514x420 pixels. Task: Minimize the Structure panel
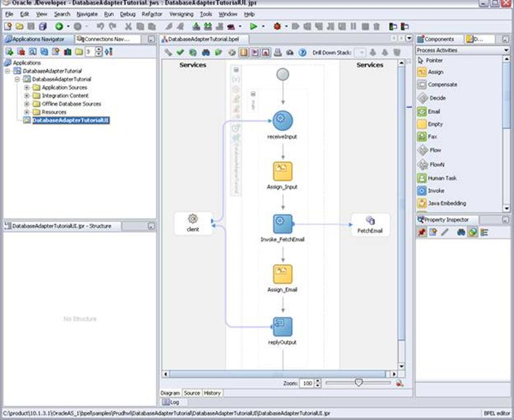coord(151,226)
